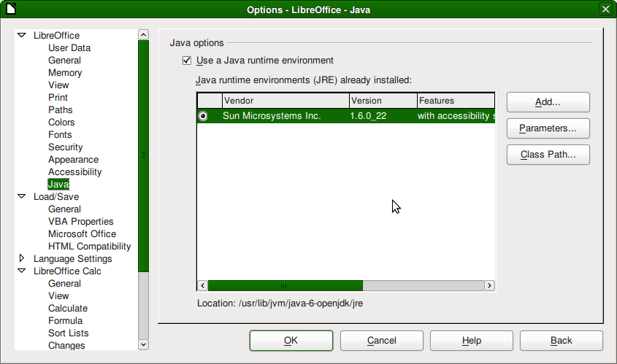The height and width of the screenshot is (364, 617).
Task: Collapse the Load/Save tree section
Action: point(22,196)
